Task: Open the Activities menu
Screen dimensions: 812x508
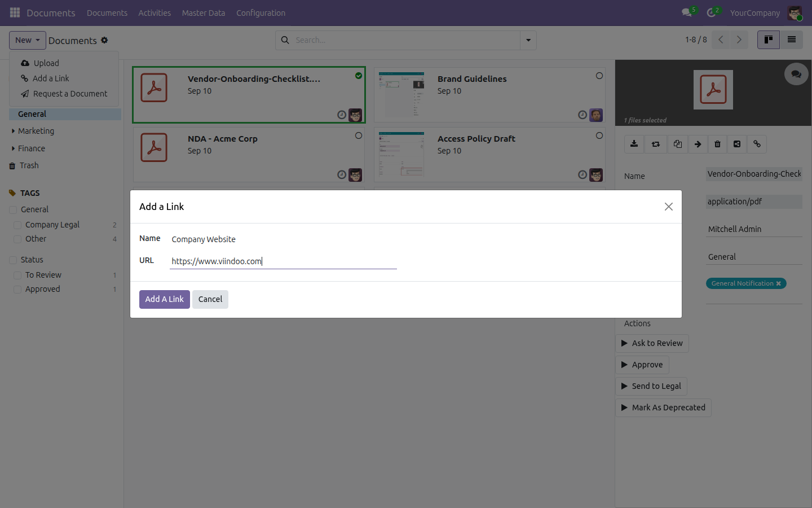Action: click(155, 13)
